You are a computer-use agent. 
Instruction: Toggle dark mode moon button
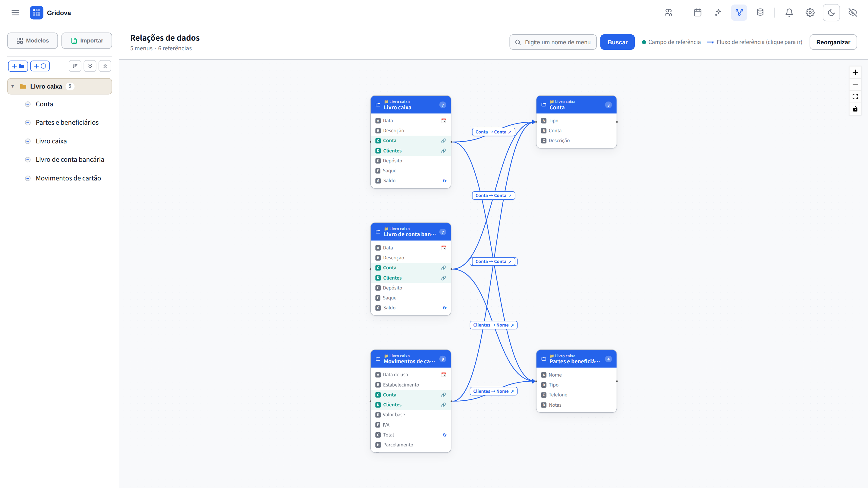tap(831, 12)
